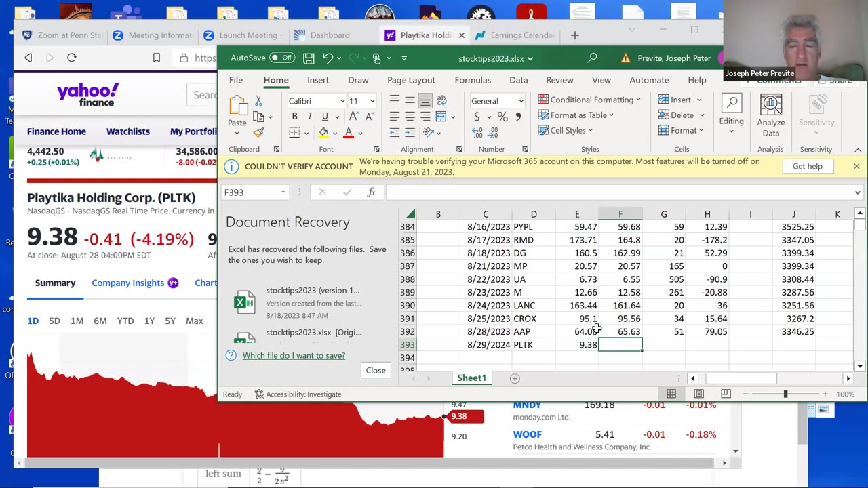Toggle Italic formatting
Screen dimensions: 868x488
pyautogui.click(x=310, y=117)
